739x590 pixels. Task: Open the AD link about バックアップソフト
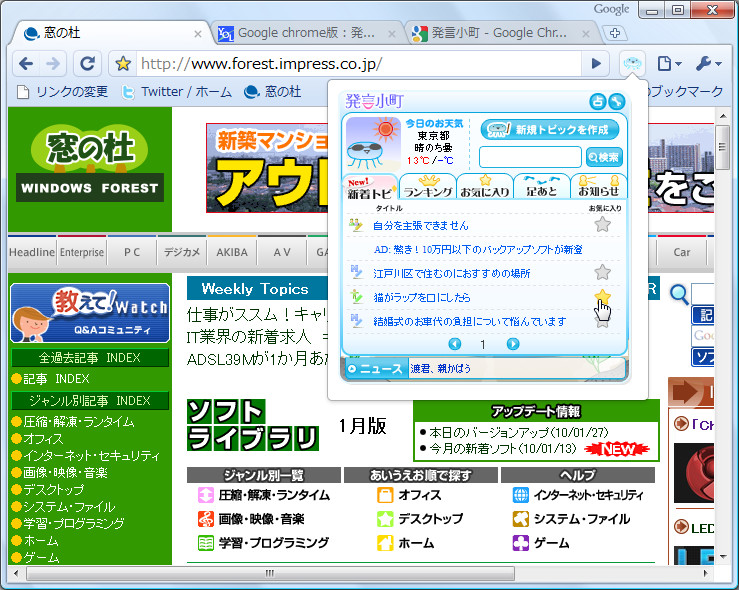click(x=478, y=250)
